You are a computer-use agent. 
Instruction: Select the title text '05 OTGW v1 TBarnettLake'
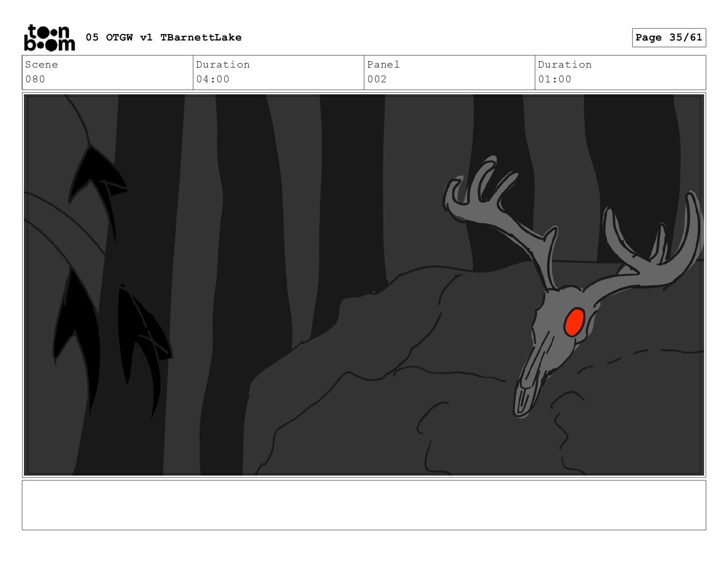[164, 37]
